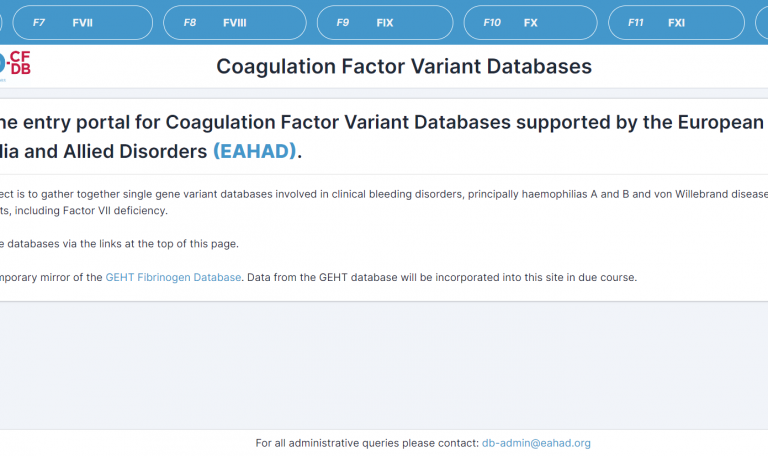
Task: Click the empty grey area below the card
Action: (384, 360)
